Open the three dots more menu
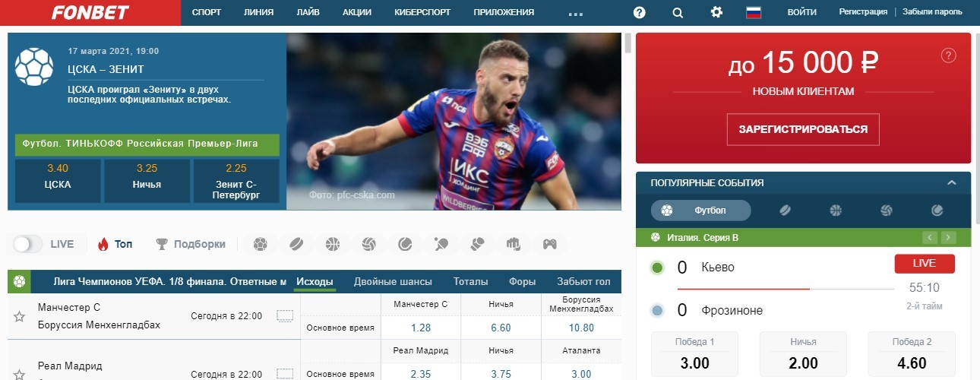Screen dimensions: 980x380 575,13
